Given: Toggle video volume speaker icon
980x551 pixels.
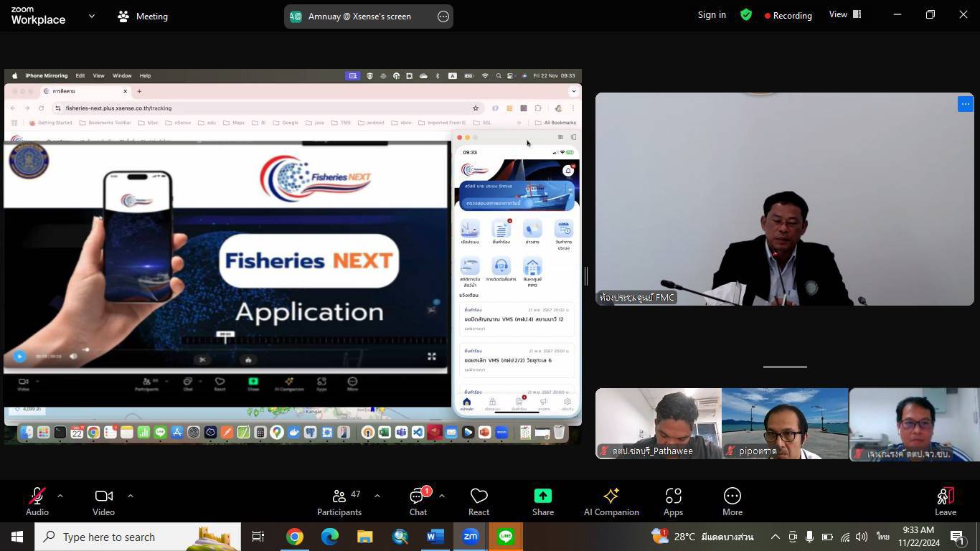Looking at the screenshot, I should tap(73, 356).
